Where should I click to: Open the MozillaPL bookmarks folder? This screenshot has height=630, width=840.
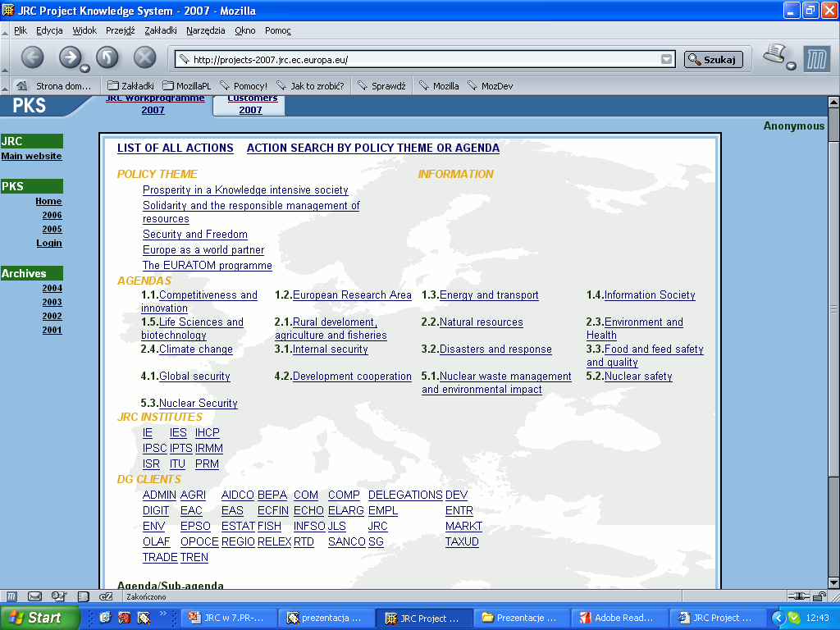point(187,85)
